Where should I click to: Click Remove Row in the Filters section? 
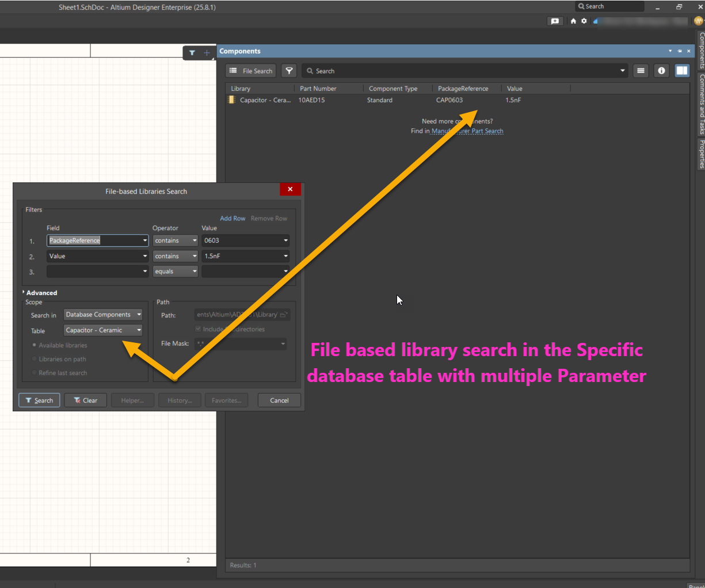pos(269,219)
